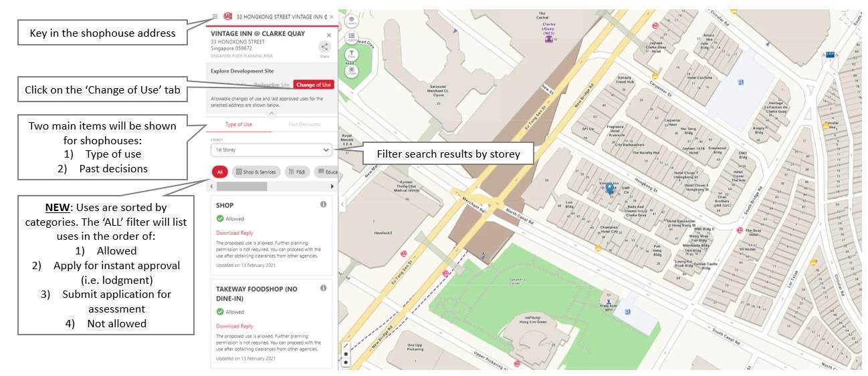Click the search field containing 33 HONGKONG STREET
The image size is (868, 376).
point(281,16)
